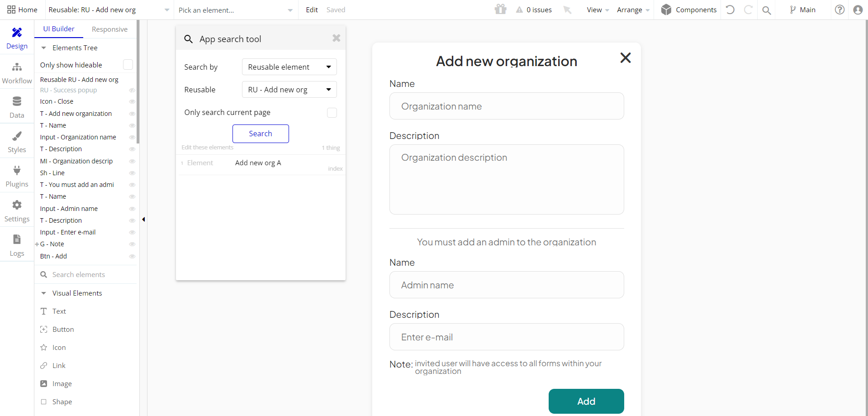Click the green Add button
Image resolution: width=868 pixels, height=416 pixels.
click(586, 401)
